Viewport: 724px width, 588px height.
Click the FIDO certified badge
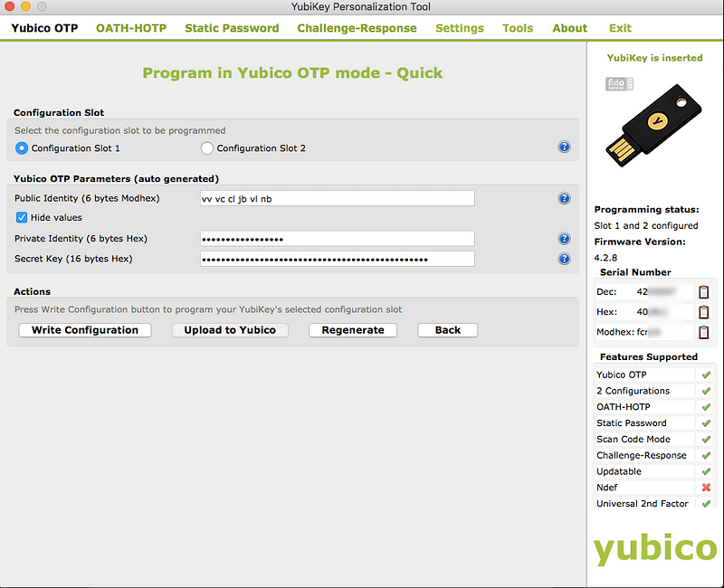click(619, 84)
